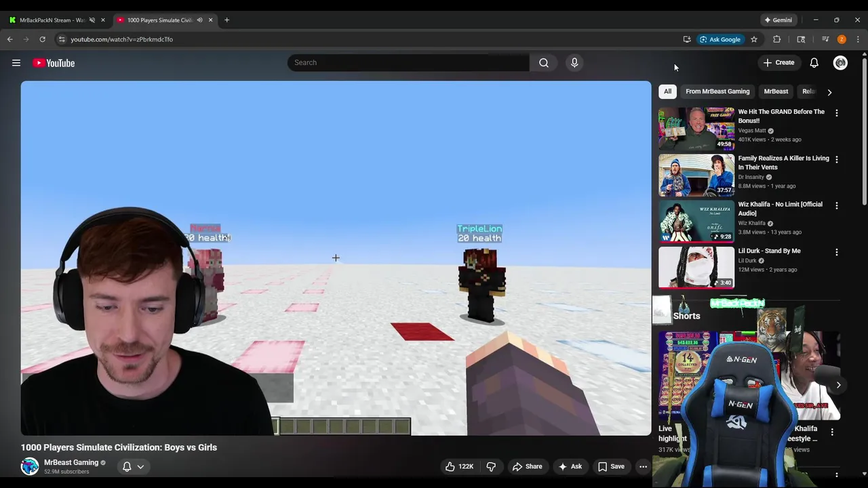Click Ask Google in the address bar

click(720, 39)
